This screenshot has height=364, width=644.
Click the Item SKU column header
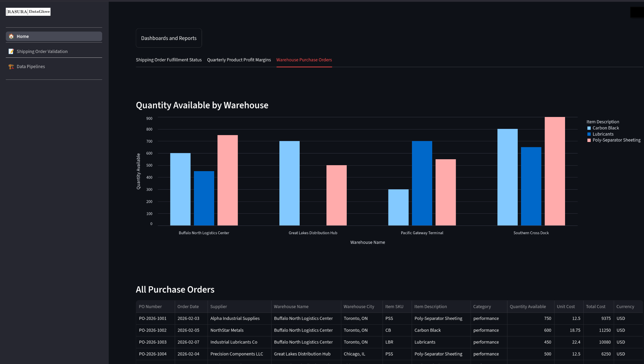(x=397, y=307)
